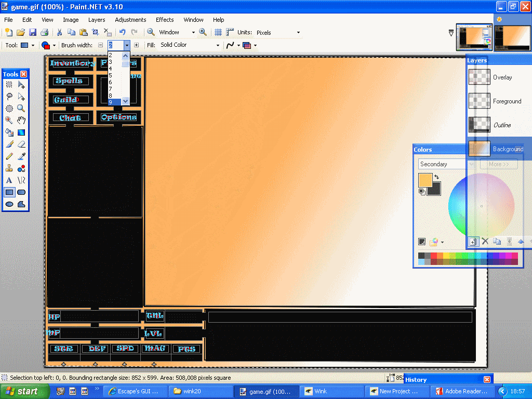Open the Secondary color selector dropdown
Screen dimensions: 532x399
446,164
